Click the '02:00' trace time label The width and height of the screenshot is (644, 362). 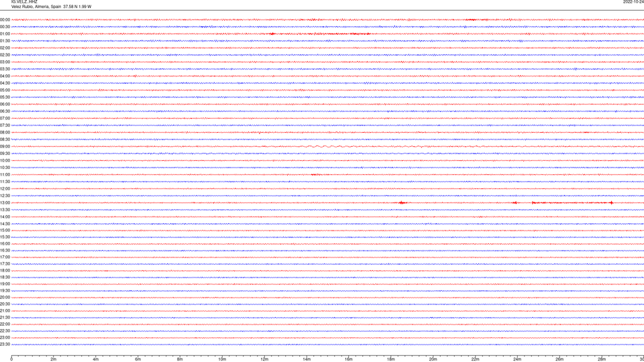[x=5, y=48]
